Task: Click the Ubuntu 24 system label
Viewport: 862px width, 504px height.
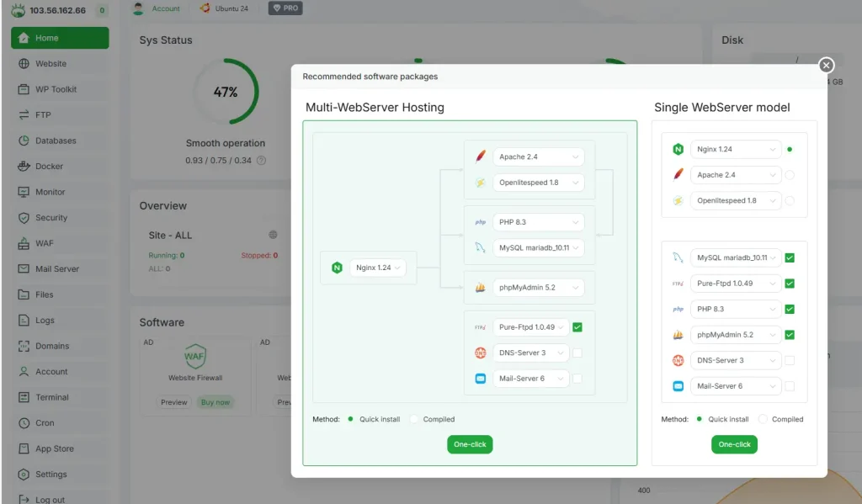Action: point(231,8)
